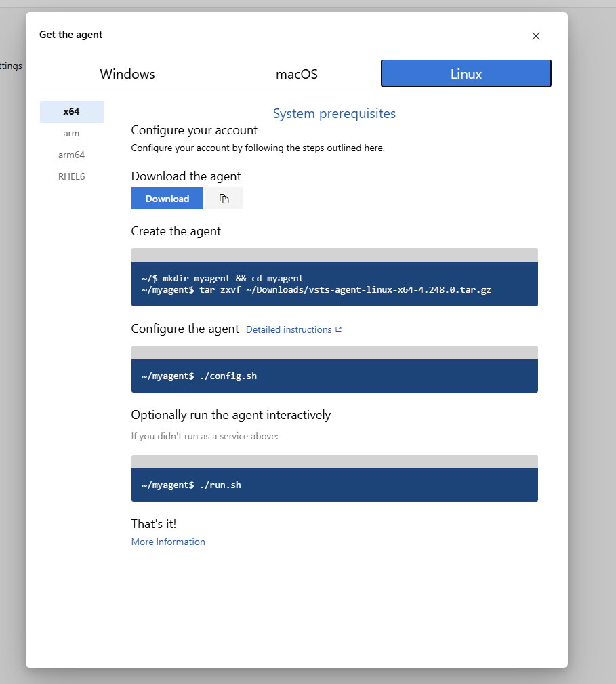The height and width of the screenshot is (684, 616).
Task: Open the external Detailed instructions link icon
Action: pyautogui.click(x=338, y=329)
